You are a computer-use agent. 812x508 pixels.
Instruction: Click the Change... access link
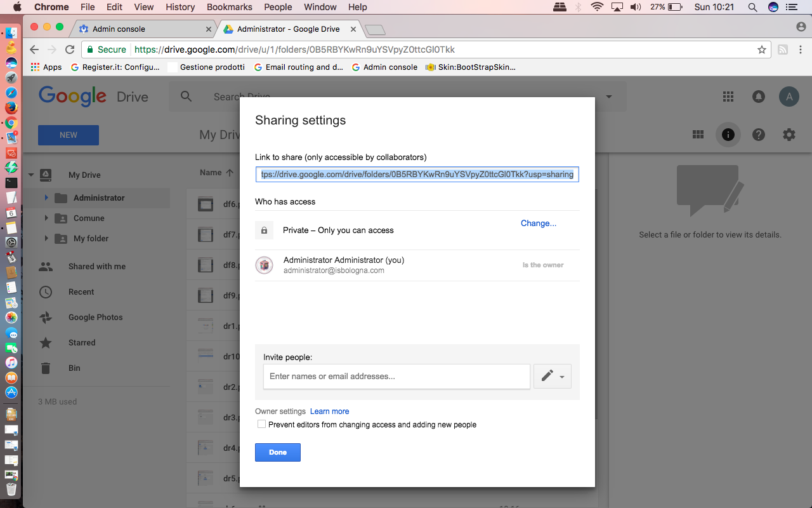[x=539, y=223]
